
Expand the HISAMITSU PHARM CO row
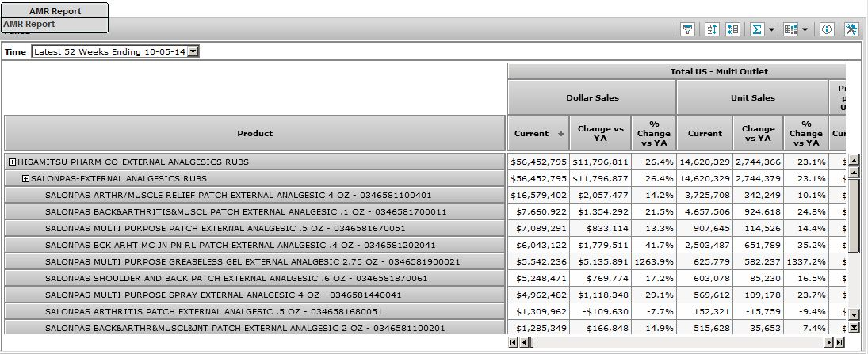point(13,162)
